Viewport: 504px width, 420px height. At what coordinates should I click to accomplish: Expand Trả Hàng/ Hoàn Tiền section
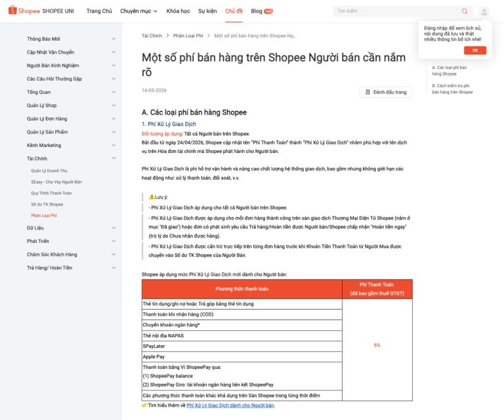click(71, 268)
